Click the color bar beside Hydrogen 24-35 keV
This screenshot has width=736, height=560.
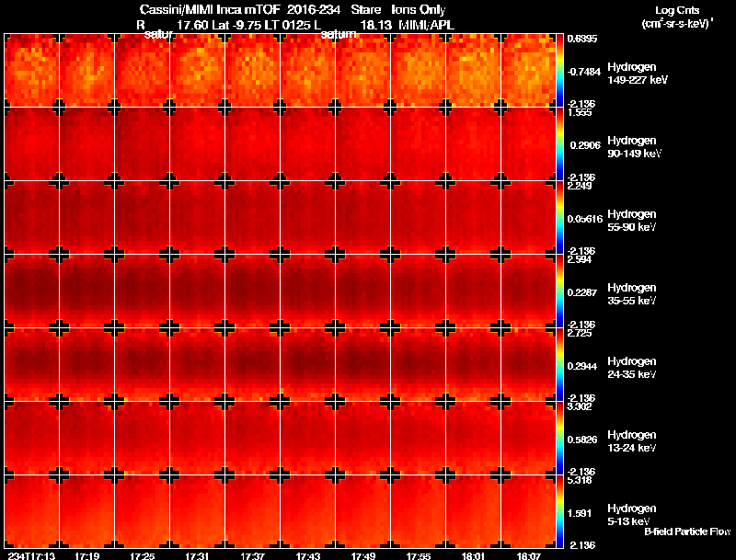point(559,365)
